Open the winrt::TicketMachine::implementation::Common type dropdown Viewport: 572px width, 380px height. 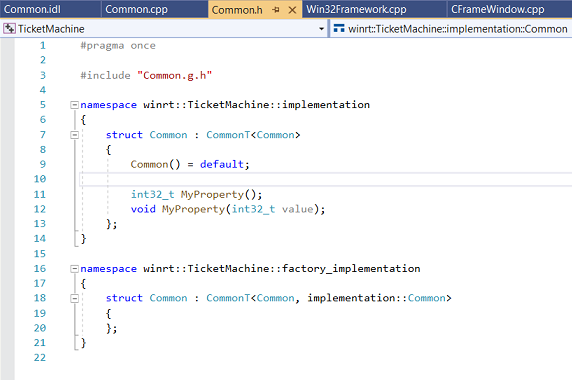(x=452, y=29)
